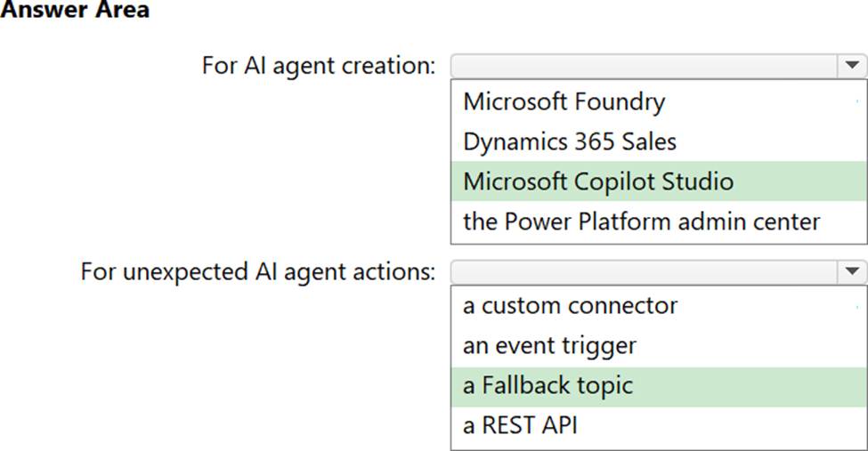Click the green highlighted row in first list
Image resolution: width=868 pixels, height=451 pixels.
pyautogui.click(x=659, y=181)
